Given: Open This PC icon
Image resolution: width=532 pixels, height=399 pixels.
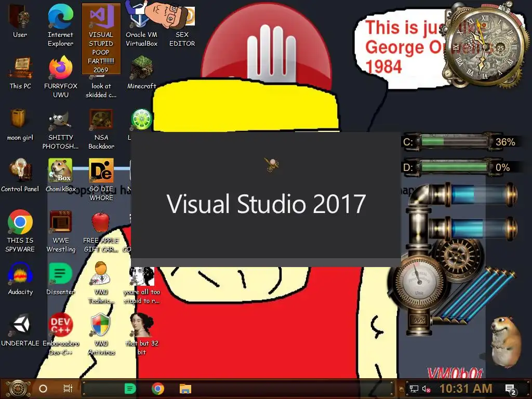Looking at the screenshot, I should [20, 73].
